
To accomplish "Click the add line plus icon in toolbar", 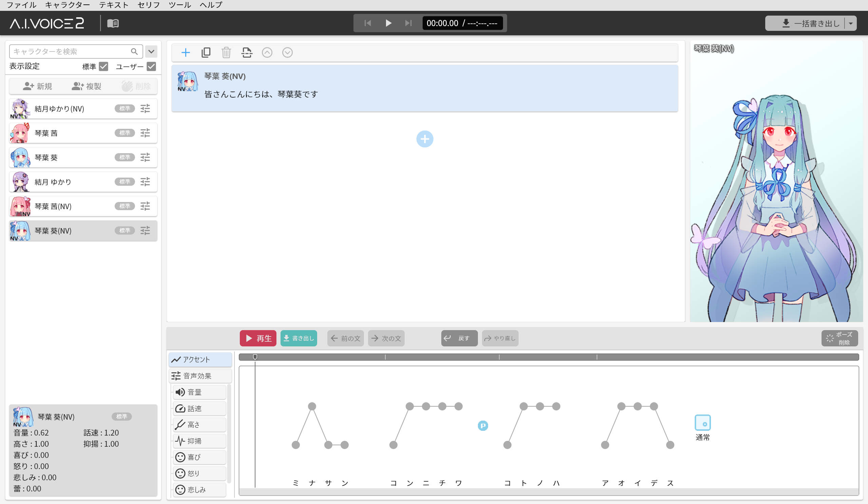I will tap(185, 52).
